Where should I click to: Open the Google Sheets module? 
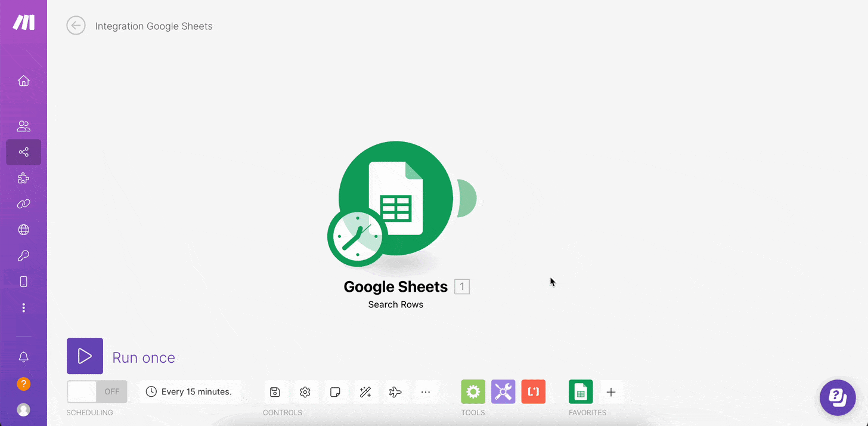[396, 199]
